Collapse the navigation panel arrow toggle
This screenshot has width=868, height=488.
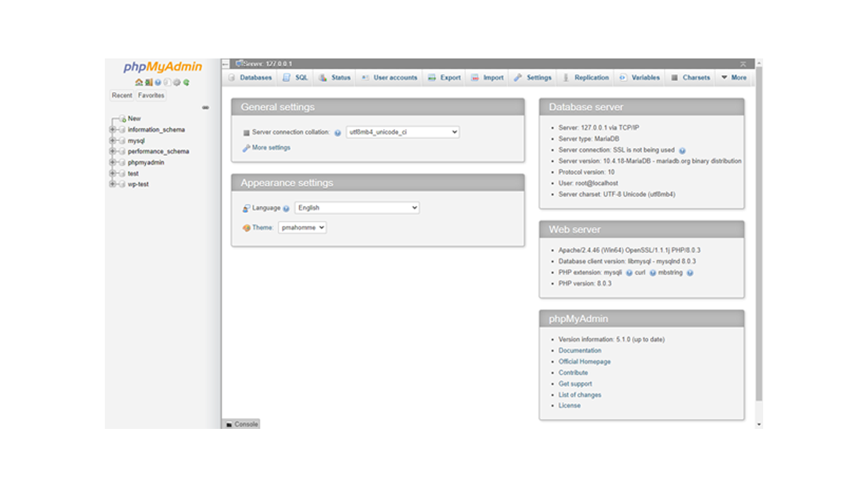[x=226, y=64]
